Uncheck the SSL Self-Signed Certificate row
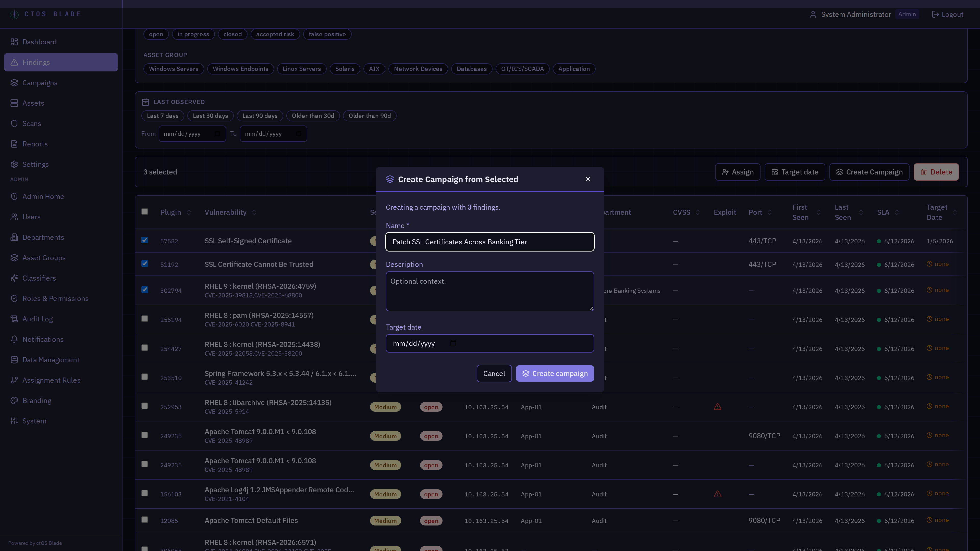The width and height of the screenshot is (980, 551). (x=144, y=240)
